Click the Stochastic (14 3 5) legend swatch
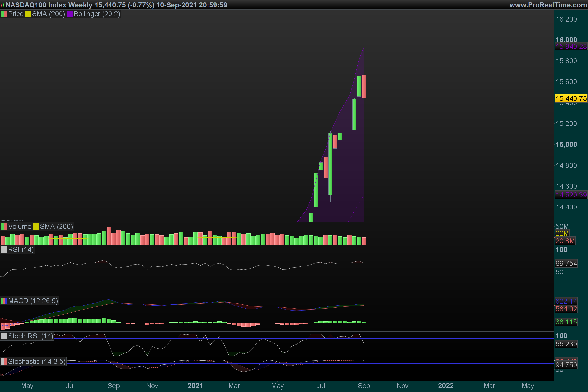588x392 pixels. point(4,362)
